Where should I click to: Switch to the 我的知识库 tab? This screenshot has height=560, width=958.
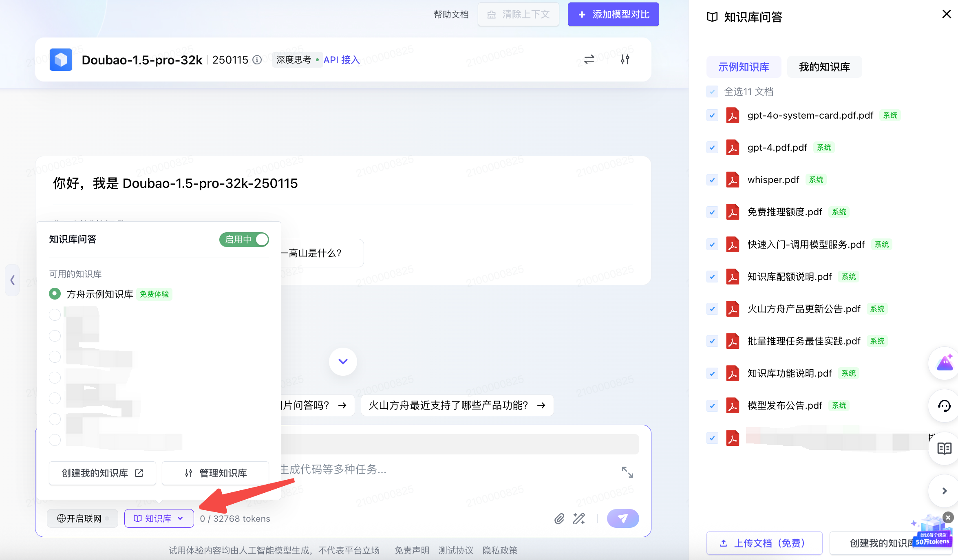[x=824, y=67]
